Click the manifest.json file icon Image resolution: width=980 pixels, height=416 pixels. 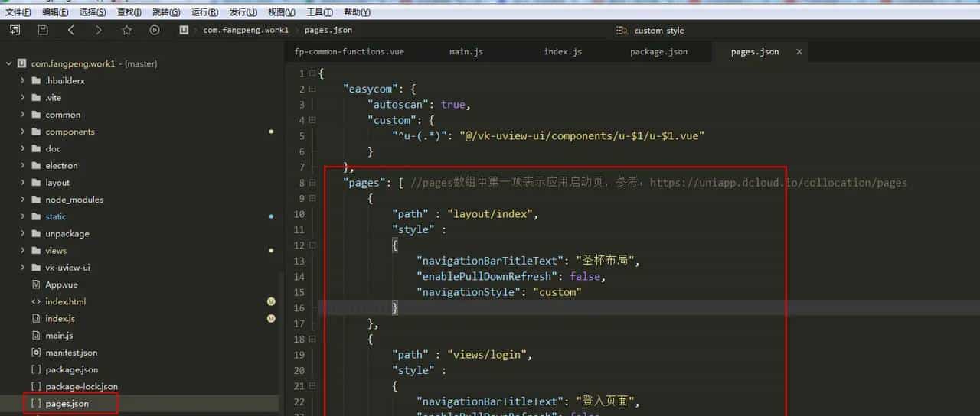[36, 353]
